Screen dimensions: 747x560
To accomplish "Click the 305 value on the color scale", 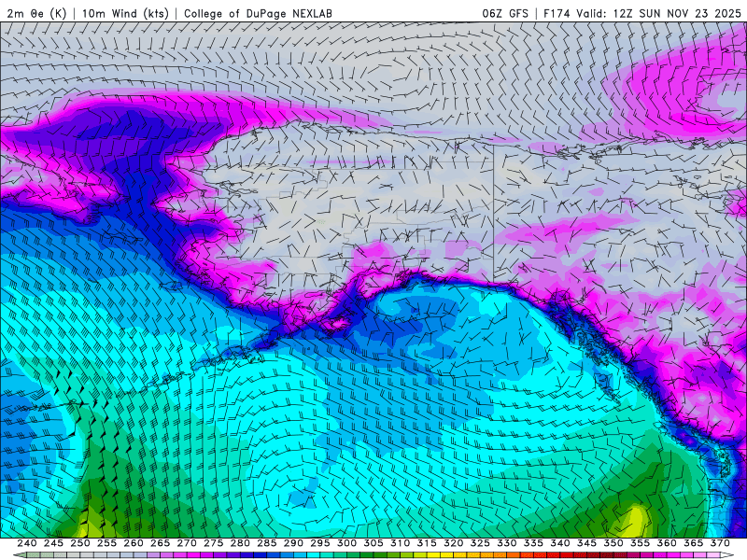I will click(x=373, y=543).
